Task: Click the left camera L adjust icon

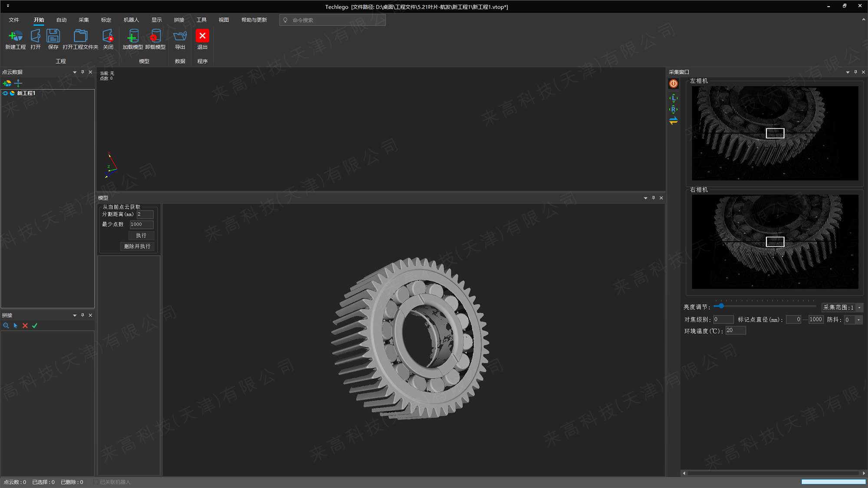Action: (674, 98)
